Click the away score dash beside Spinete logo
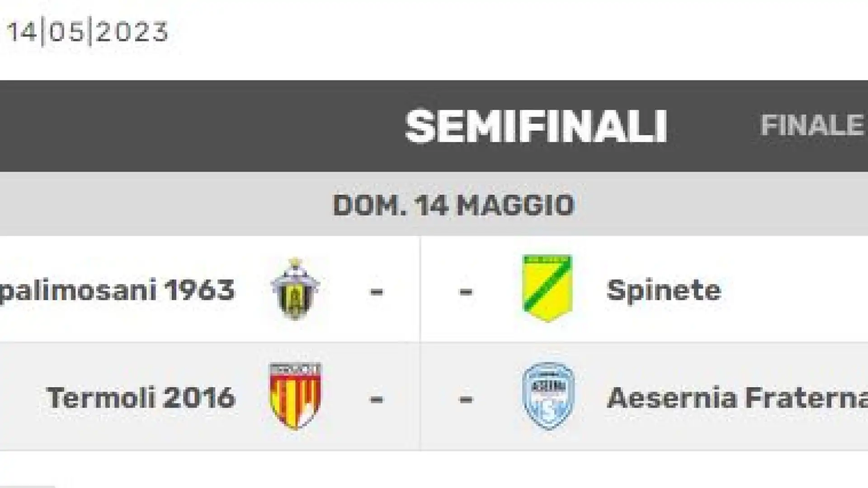 466,291
